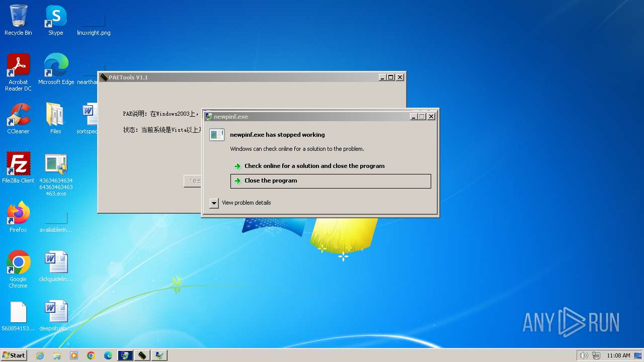The width and height of the screenshot is (644, 362).
Task: Open Windows Media Player taskbar icon
Action: click(74, 355)
